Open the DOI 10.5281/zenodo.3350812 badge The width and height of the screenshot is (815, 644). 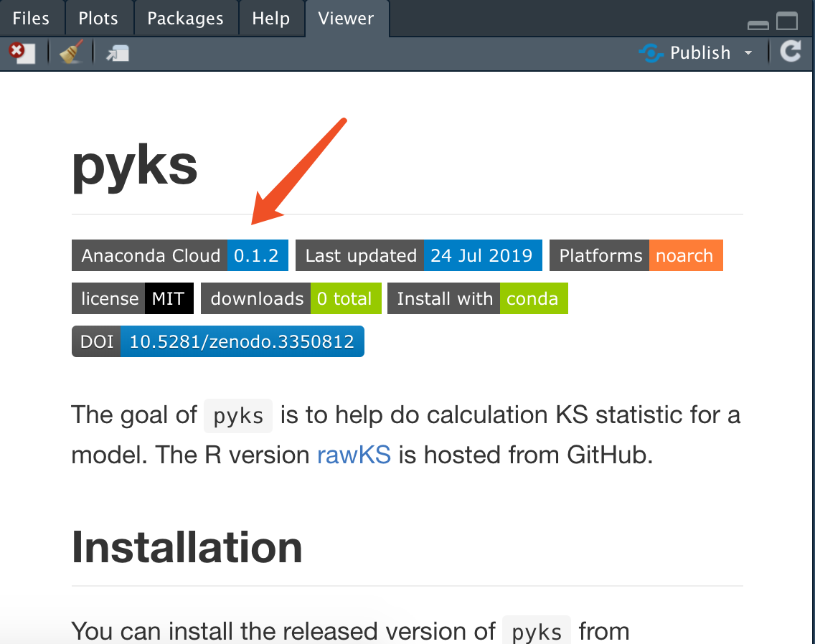[218, 341]
